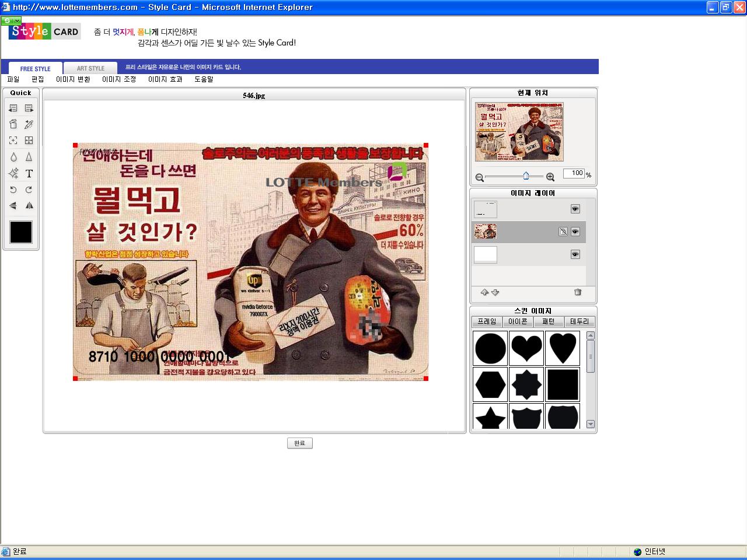Click the zoom out magnifier icon

click(x=480, y=177)
